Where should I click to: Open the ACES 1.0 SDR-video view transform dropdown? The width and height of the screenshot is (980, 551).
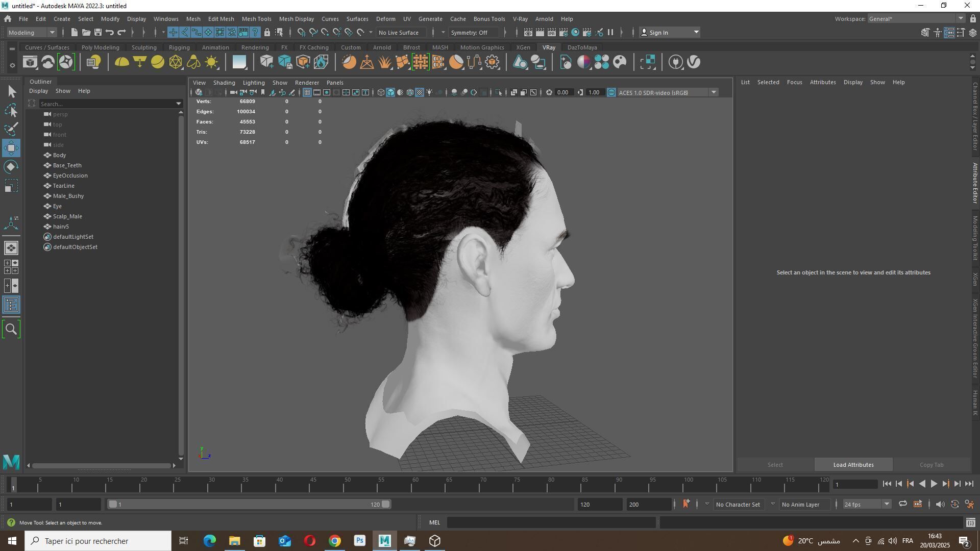click(668, 92)
